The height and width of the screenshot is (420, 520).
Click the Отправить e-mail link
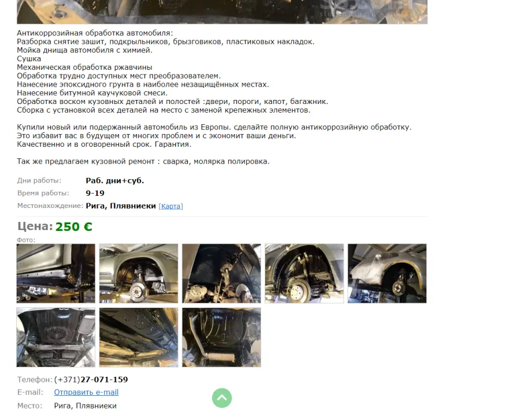coord(86,392)
